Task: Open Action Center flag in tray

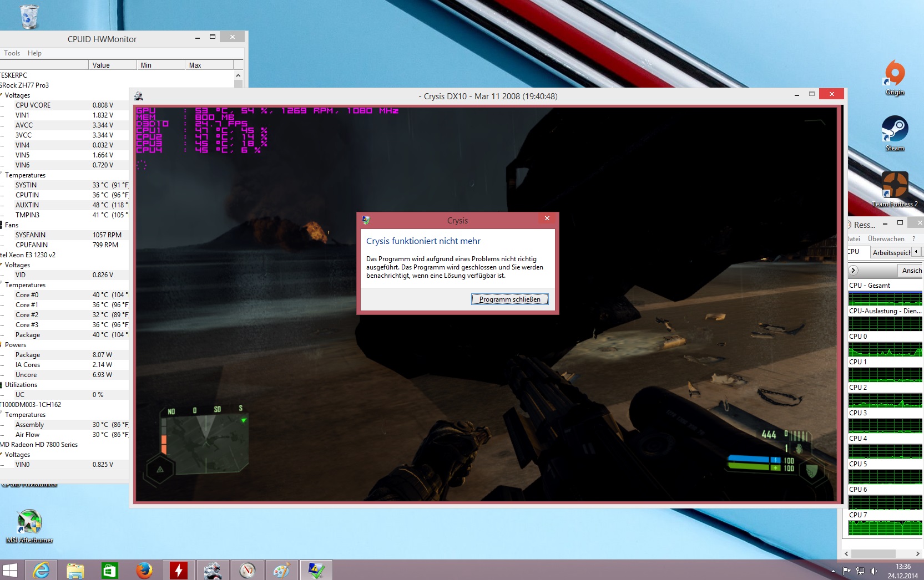Action: click(847, 571)
